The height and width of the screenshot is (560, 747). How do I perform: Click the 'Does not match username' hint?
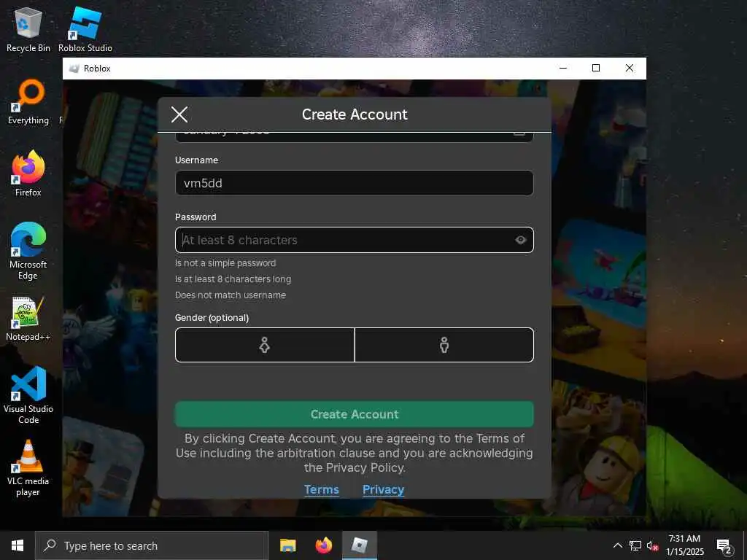pos(231,295)
